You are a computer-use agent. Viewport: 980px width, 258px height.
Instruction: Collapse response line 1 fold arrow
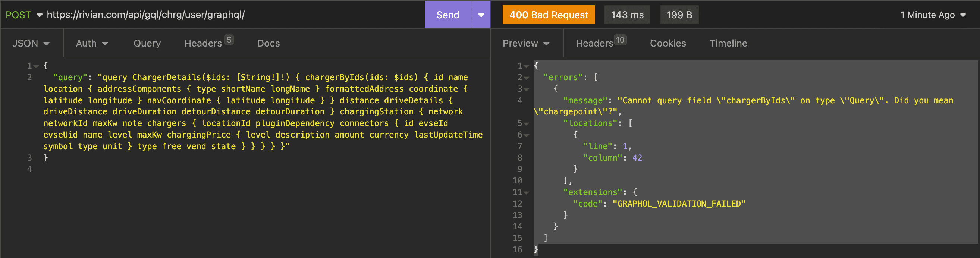(527, 66)
